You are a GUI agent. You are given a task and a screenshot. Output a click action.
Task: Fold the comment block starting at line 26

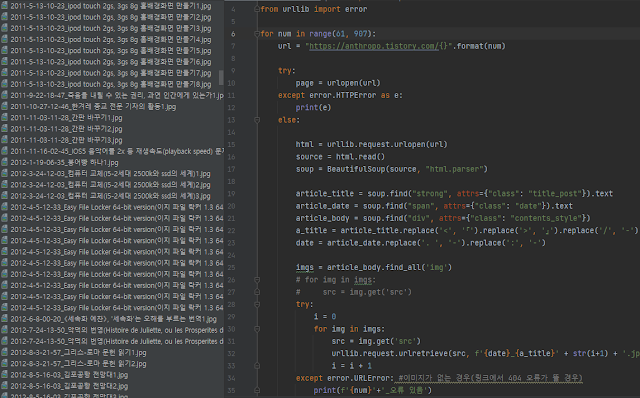point(257,280)
